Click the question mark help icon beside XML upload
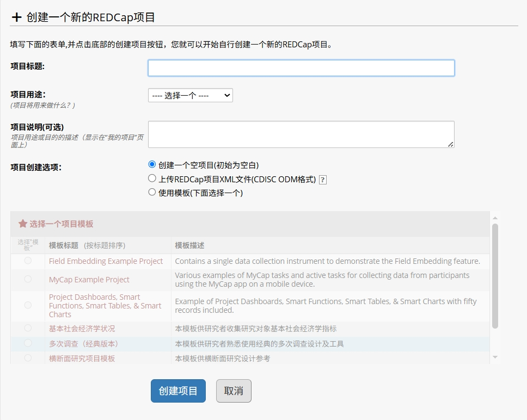This screenshot has width=527, height=420. click(x=323, y=180)
